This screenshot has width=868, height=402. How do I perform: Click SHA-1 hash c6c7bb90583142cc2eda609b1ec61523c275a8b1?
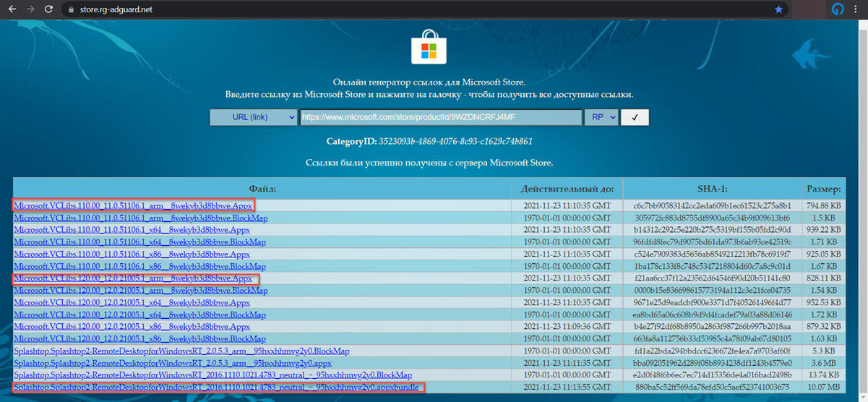click(x=711, y=206)
